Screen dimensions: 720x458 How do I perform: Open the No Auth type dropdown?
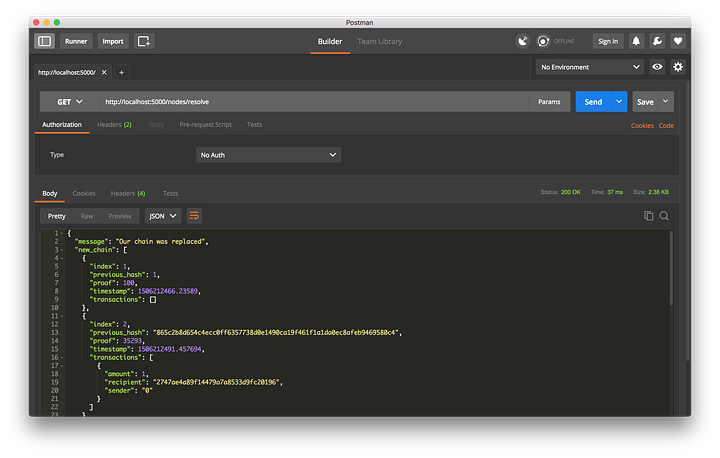click(268, 155)
